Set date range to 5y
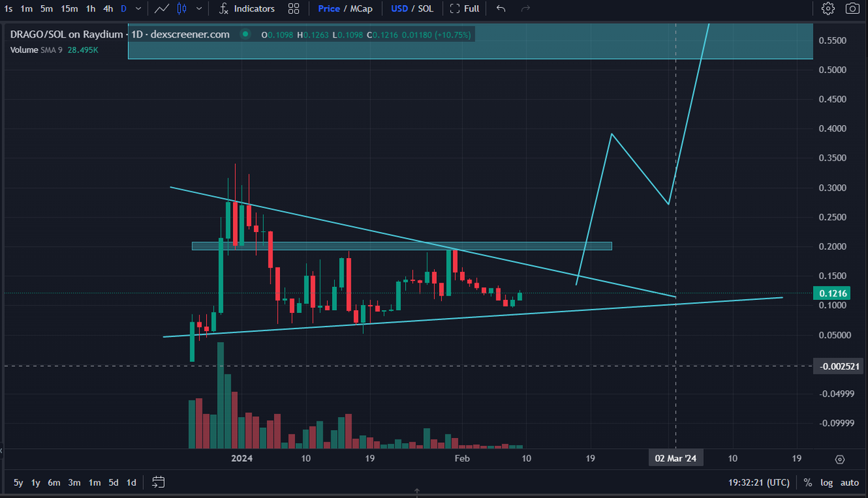Image resolution: width=868 pixels, height=498 pixels. pyautogui.click(x=18, y=482)
